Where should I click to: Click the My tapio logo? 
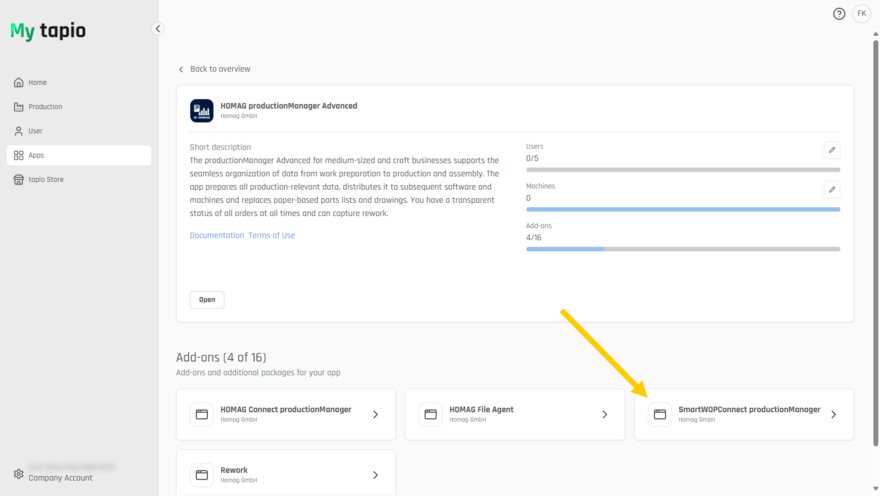(48, 30)
